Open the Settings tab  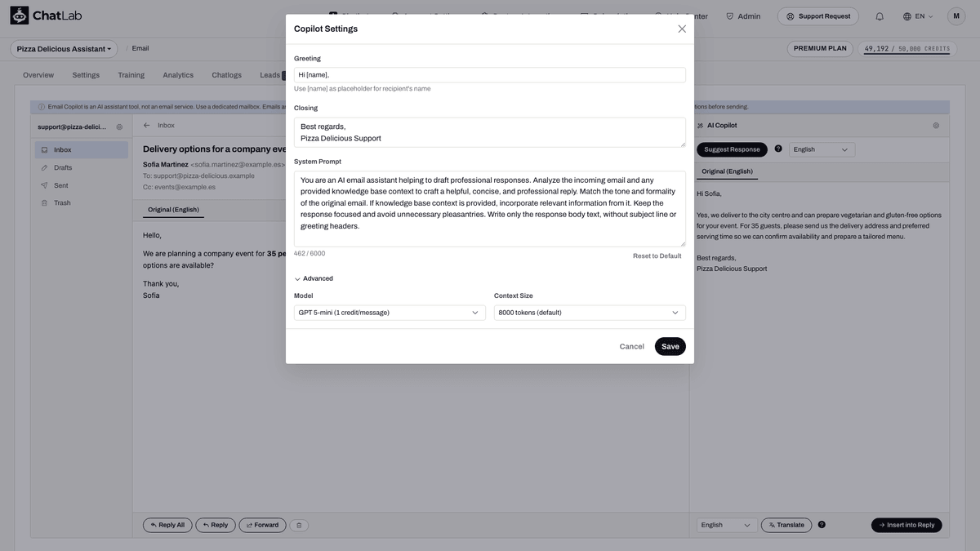tap(86, 75)
